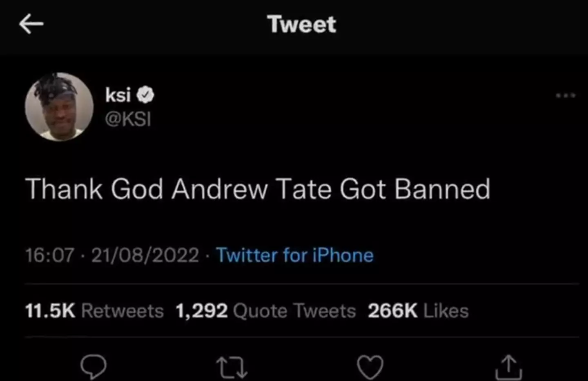Viewport: 588px width, 381px height.
Task: Click the 21/08/2022 date
Action: (x=145, y=255)
